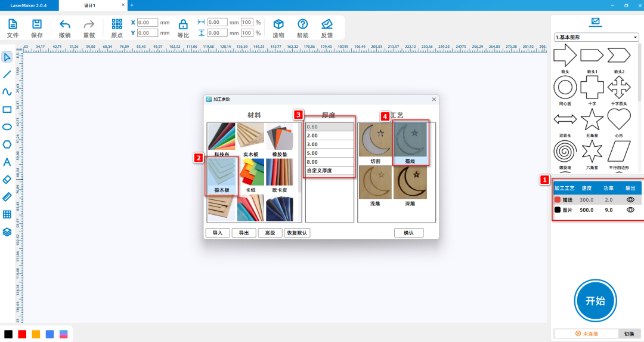Expand the 基本图形 shape library dropdown
Viewport: 644px width, 342px height.
[596, 37]
